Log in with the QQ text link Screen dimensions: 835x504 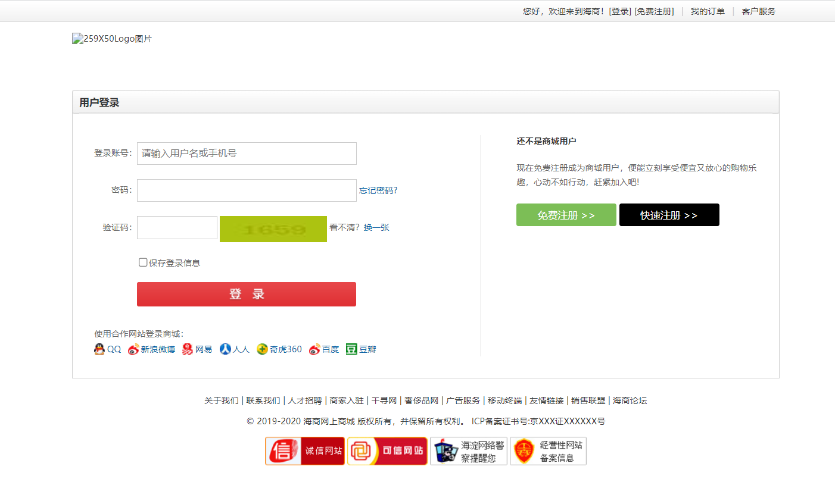(114, 349)
